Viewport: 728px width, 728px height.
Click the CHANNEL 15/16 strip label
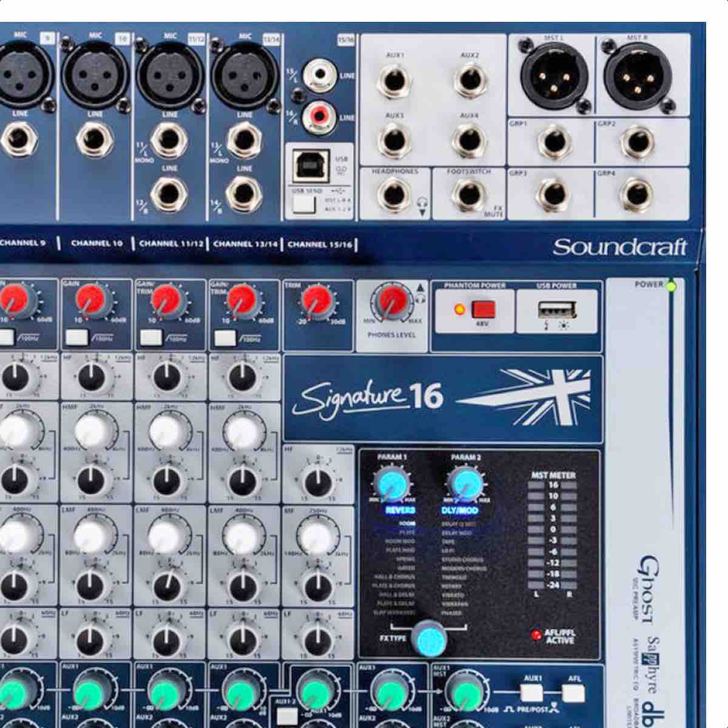(320, 244)
